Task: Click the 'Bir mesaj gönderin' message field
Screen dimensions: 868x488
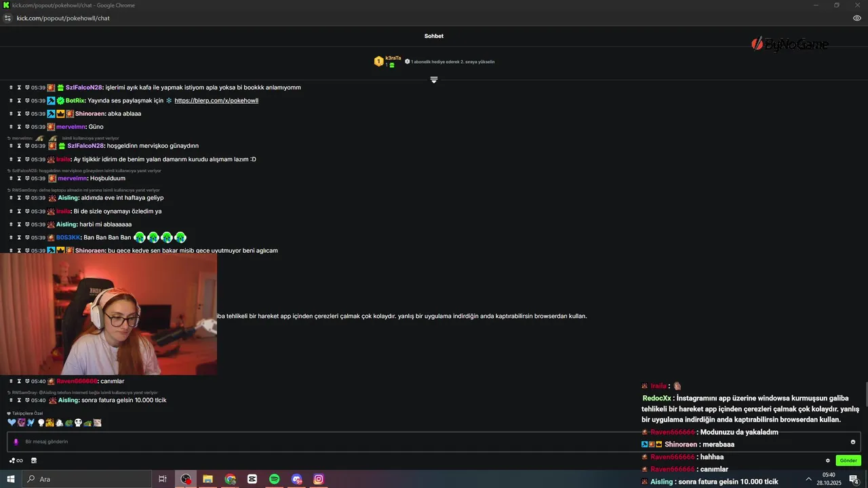Action: 434,442
